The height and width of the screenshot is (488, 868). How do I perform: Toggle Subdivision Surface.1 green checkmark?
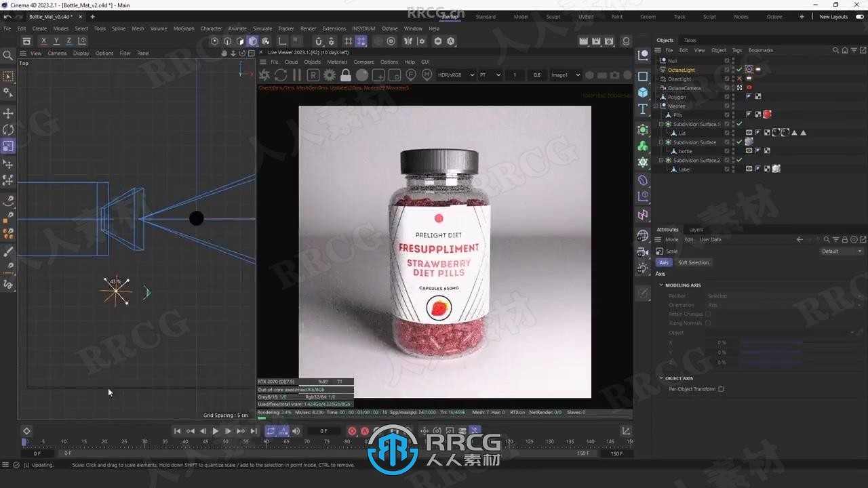pyautogui.click(x=740, y=124)
